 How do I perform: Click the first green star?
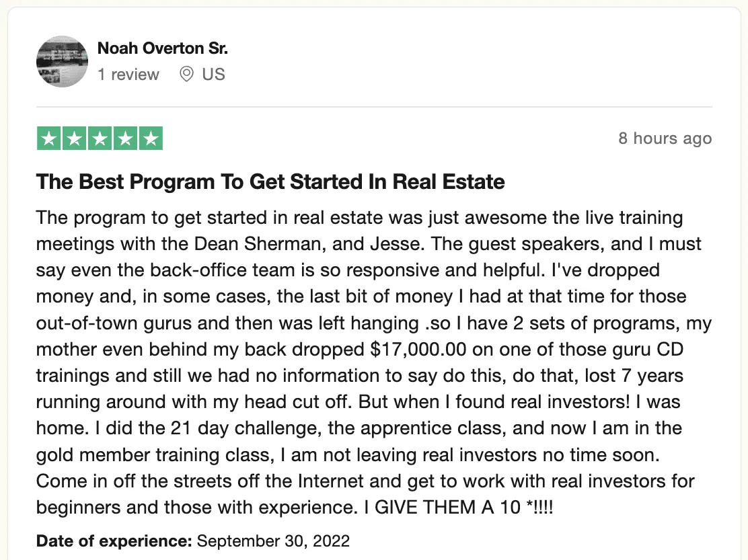coord(48,138)
